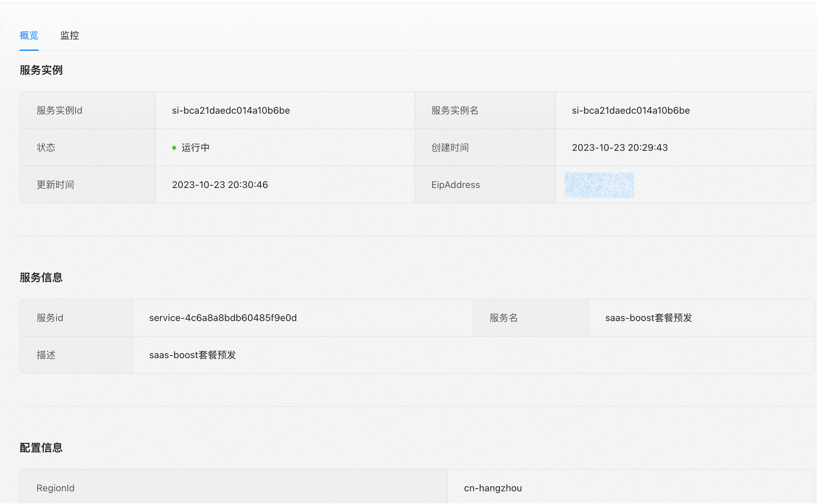Select the 概览 tab
Screen dimensions: 818x504
coord(29,35)
